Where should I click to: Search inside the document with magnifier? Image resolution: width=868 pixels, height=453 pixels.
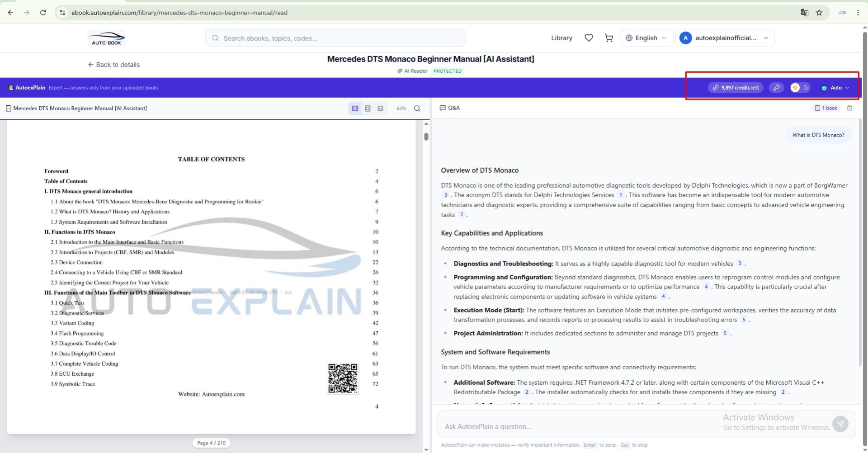(x=417, y=109)
